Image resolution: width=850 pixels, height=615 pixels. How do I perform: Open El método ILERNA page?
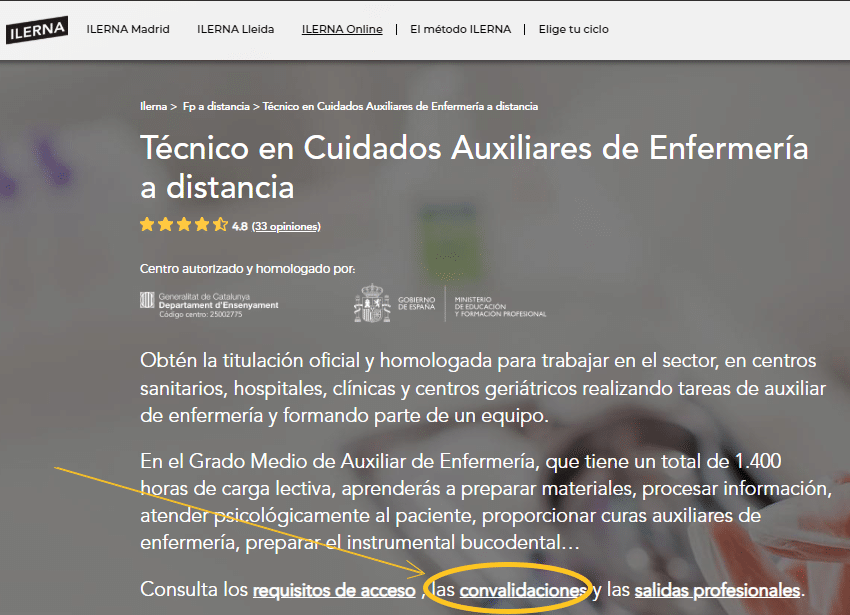coord(460,29)
